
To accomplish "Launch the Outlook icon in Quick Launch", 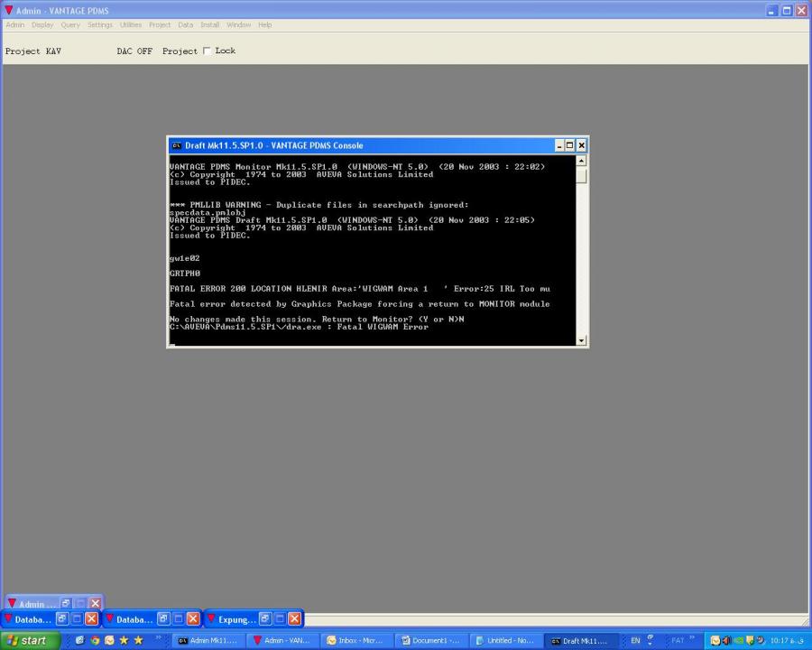I will [109, 641].
